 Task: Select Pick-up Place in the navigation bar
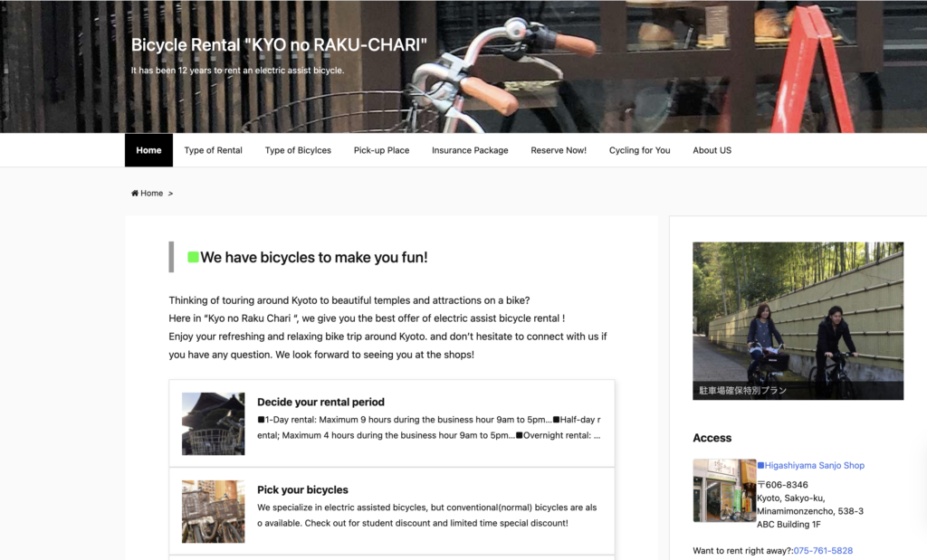381,150
